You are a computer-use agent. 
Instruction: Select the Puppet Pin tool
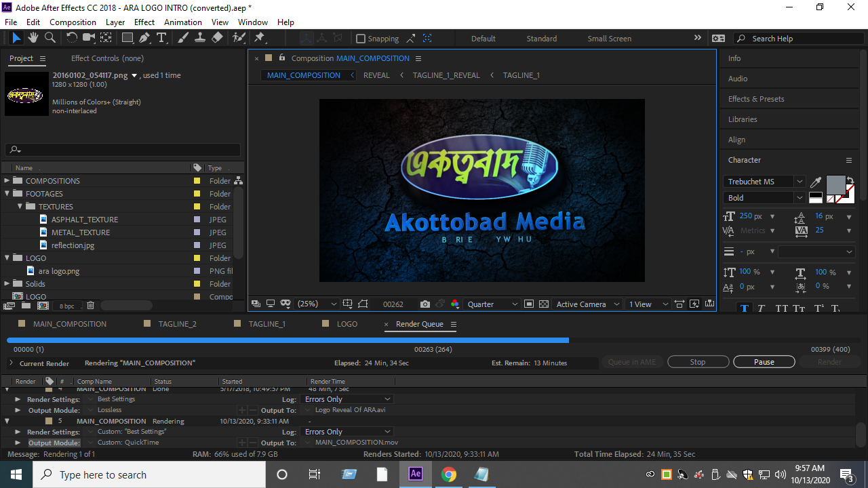259,38
